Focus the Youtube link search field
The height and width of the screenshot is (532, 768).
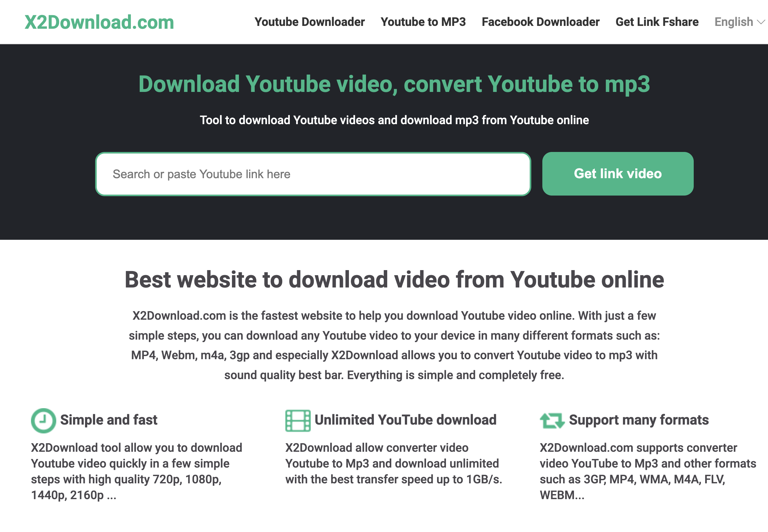tap(313, 174)
